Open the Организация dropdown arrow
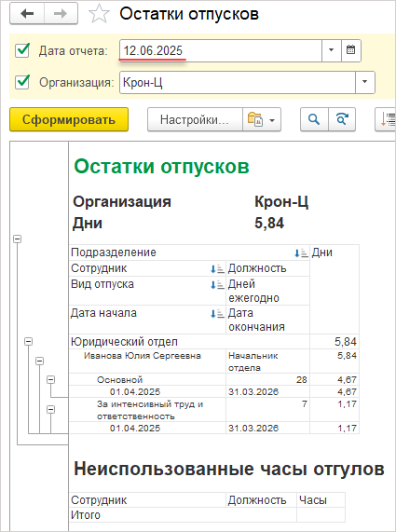This screenshot has height=532, width=396. click(x=364, y=82)
